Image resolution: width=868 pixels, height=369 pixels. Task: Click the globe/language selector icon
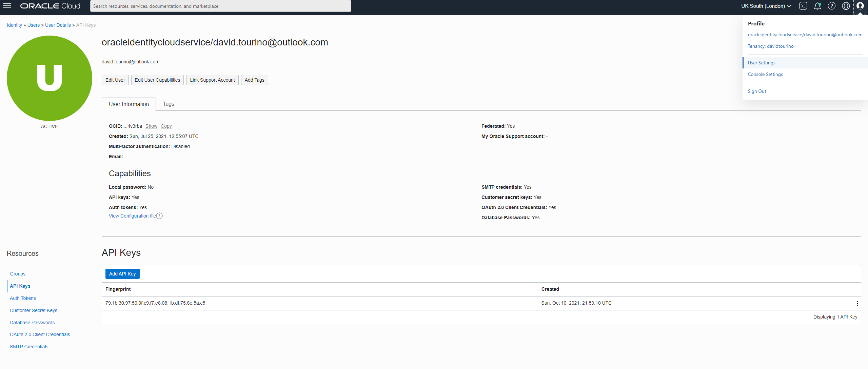click(845, 6)
